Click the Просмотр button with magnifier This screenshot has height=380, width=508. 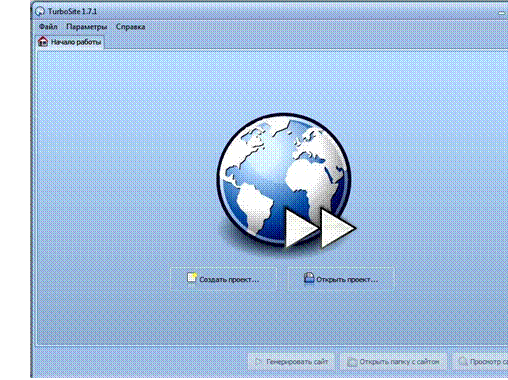(x=480, y=362)
